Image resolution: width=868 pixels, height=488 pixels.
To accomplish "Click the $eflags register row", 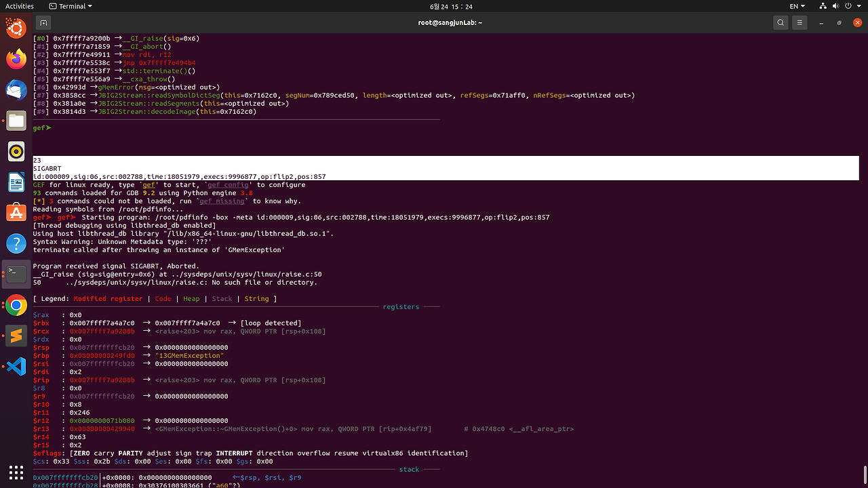I will click(250, 453).
